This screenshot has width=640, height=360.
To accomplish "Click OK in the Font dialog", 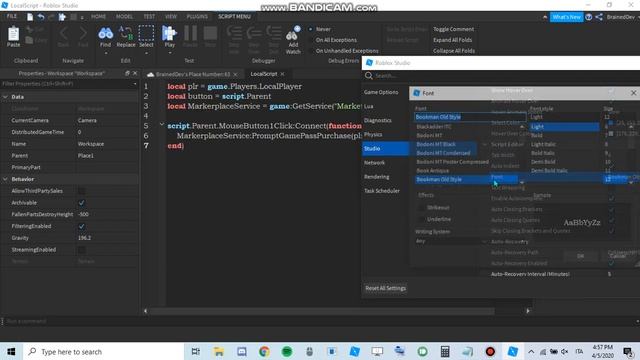I will (x=580, y=256).
